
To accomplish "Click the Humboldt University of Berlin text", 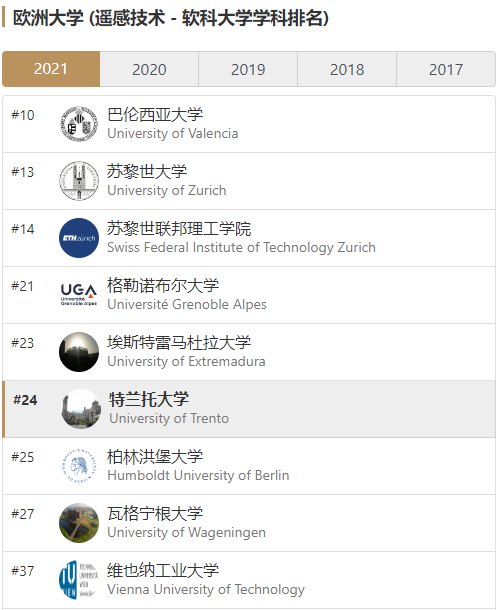I will click(198, 475).
